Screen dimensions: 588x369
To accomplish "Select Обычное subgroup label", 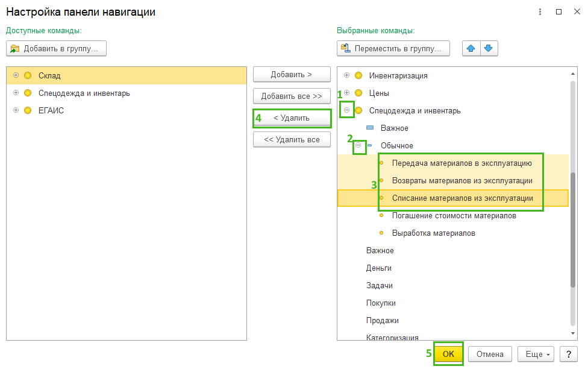I will tap(397, 145).
